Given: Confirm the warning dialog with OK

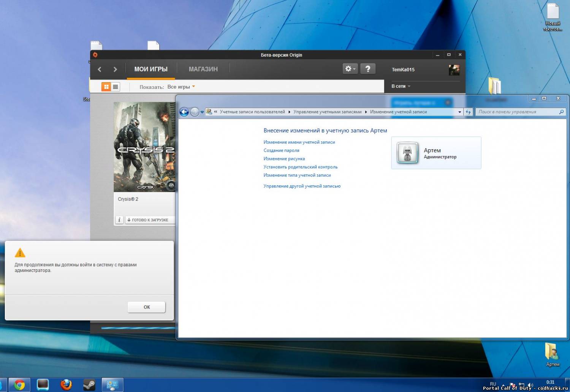Looking at the screenshot, I should (x=147, y=307).
